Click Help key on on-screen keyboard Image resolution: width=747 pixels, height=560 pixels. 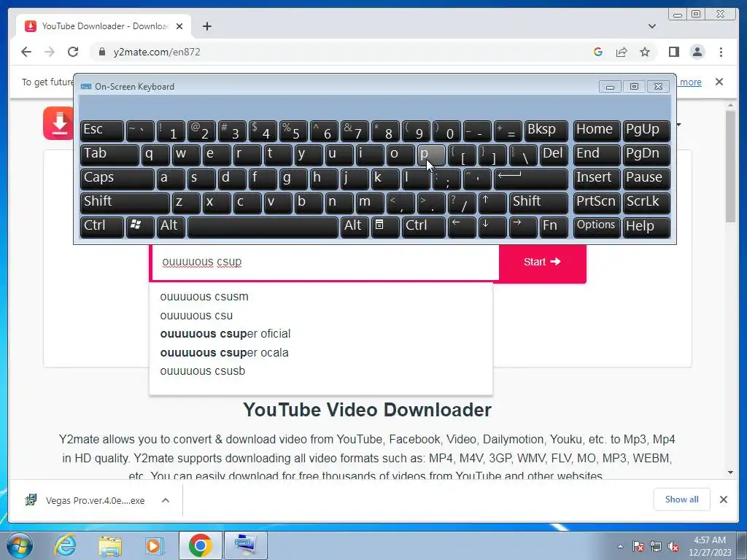point(646,227)
